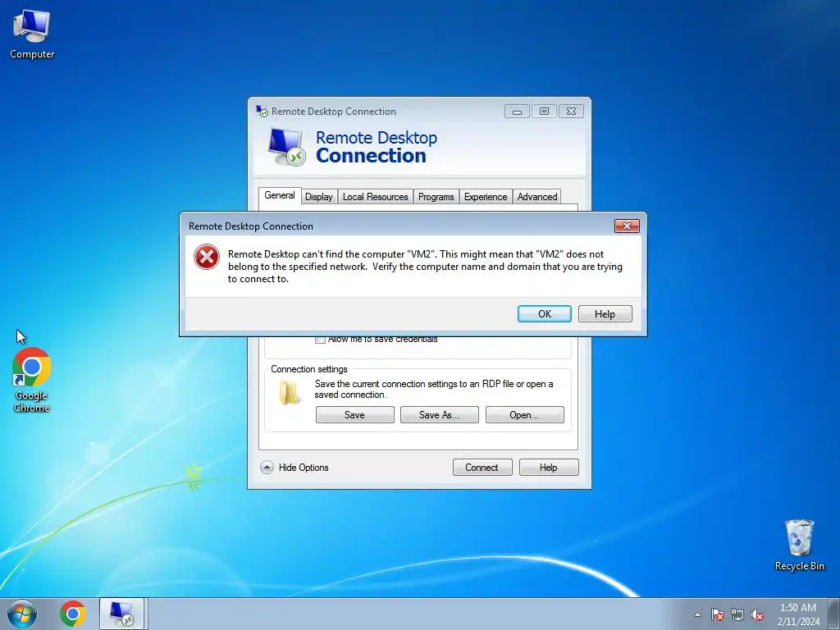
Task: Select the Experience tab
Action: pos(486,197)
